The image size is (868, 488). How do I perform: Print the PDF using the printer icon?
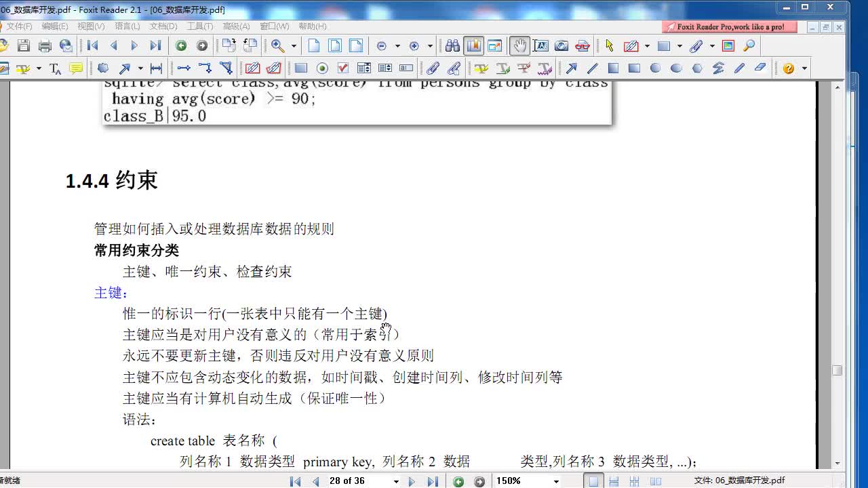[45, 46]
